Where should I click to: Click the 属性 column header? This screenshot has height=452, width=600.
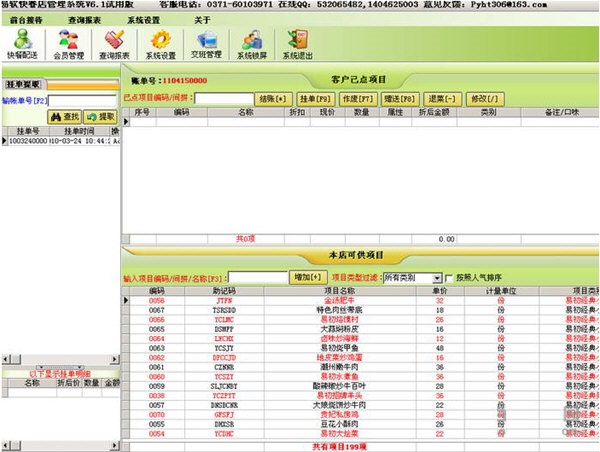[x=395, y=112]
